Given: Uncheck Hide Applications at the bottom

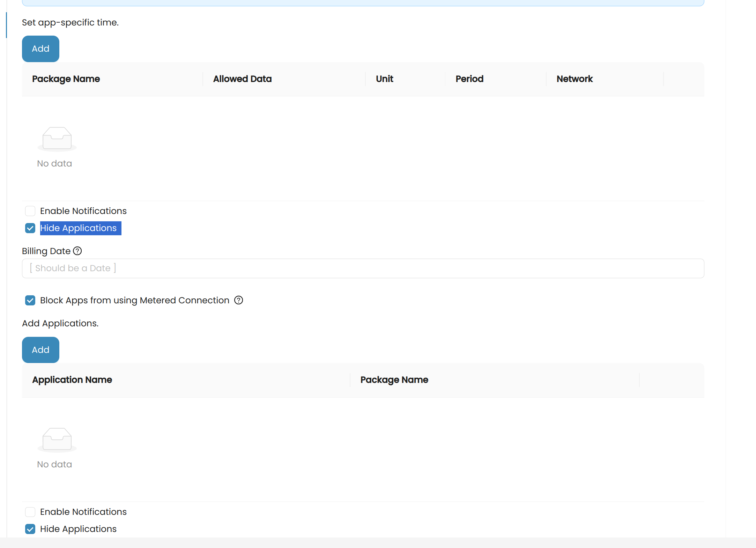Looking at the screenshot, I should 30,529.
